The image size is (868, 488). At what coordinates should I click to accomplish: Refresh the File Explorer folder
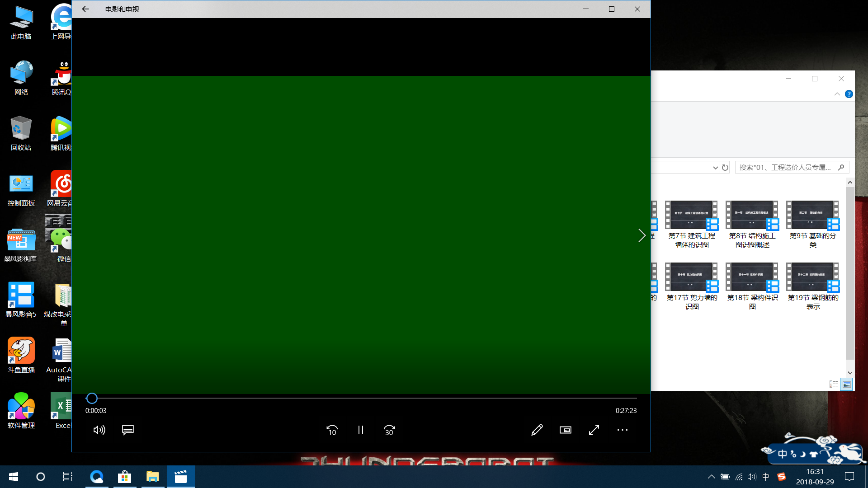[725, 168]
